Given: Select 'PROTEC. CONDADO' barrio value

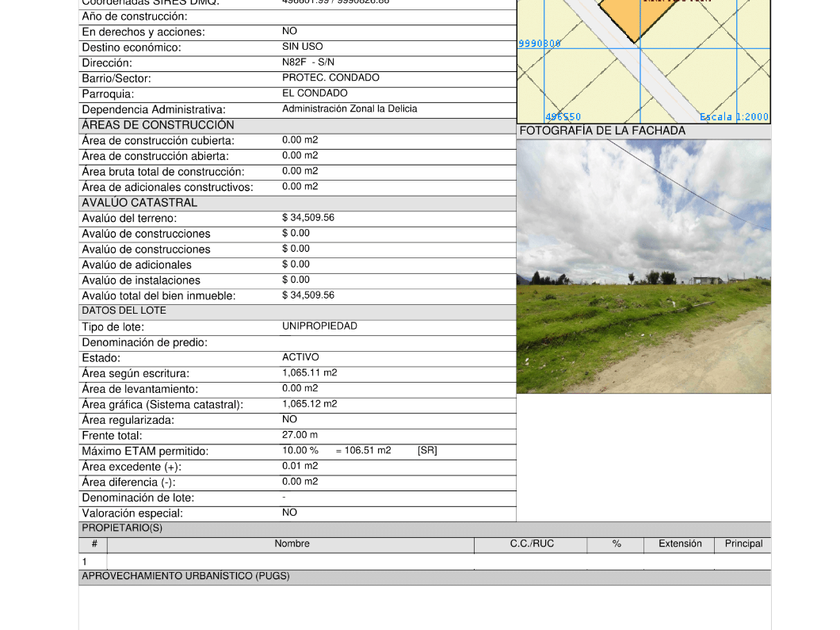Looking at the screenshot, I should [x=331, y=78].
